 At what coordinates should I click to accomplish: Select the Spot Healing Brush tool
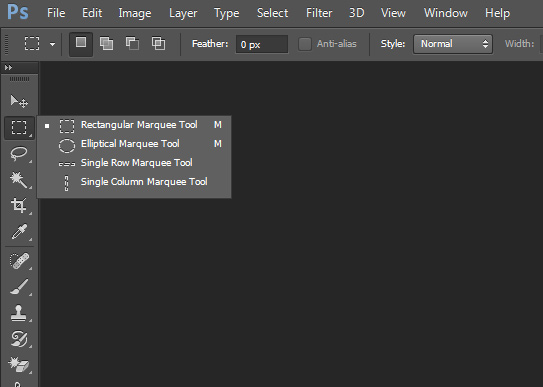click(x=19, y=261)
